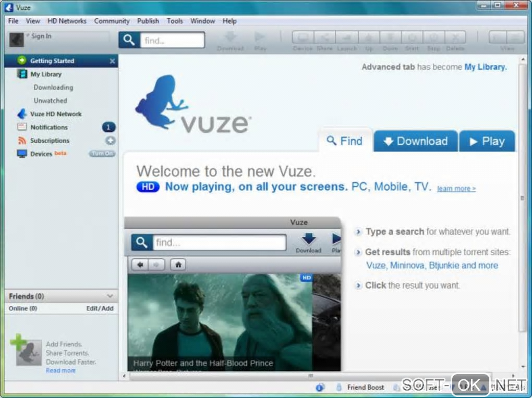Click the Play triangle in the top toolbar
Image resolution: width=532 pixels, height=398 pixels.
[260, 37]
